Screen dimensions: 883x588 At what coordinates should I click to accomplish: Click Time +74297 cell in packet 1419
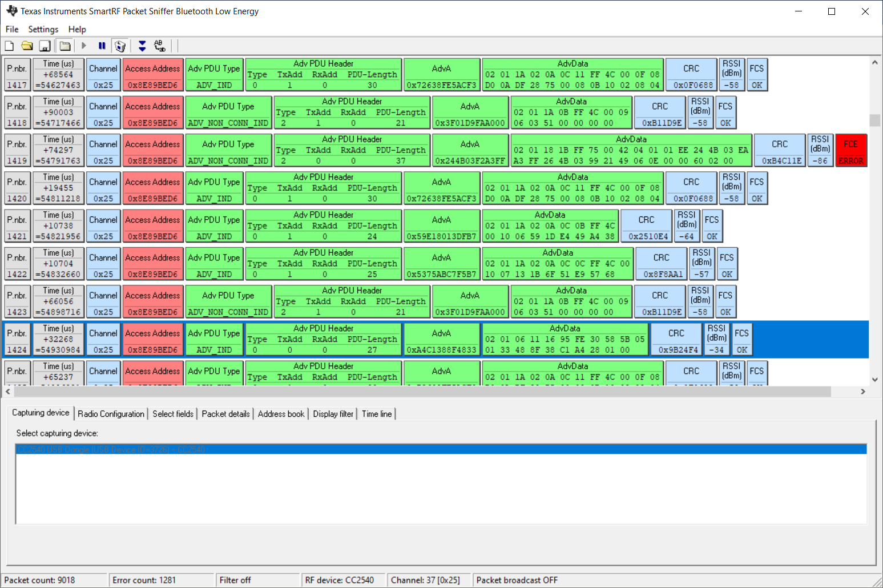(58, 151)
